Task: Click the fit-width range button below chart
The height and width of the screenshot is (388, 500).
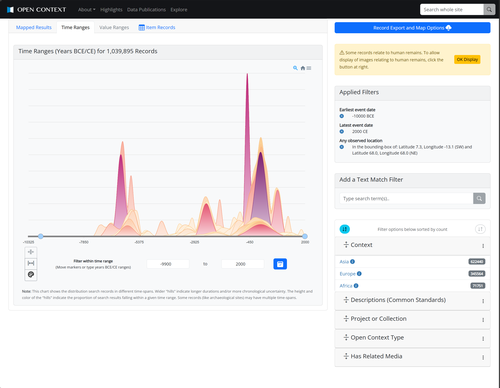Action: pyautogui.click(x=31, y=263)
